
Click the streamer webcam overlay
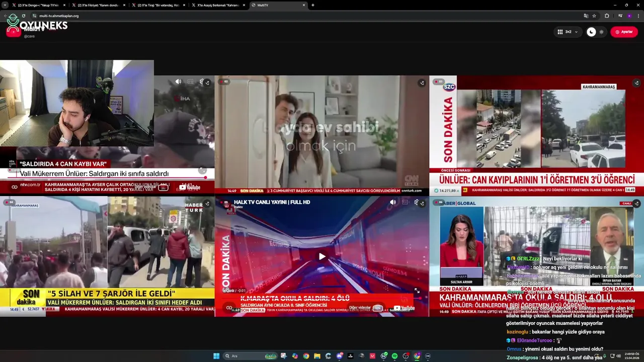tap(77, 103)
